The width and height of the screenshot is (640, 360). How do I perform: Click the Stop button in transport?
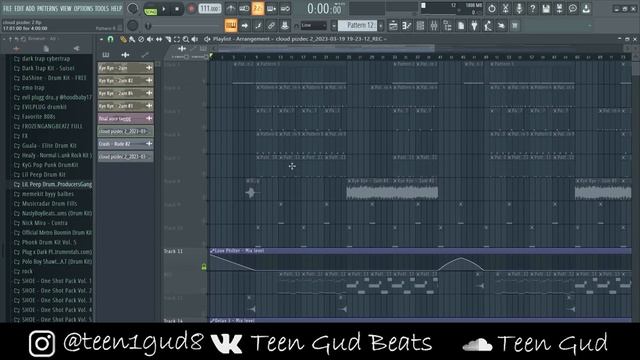177,9
